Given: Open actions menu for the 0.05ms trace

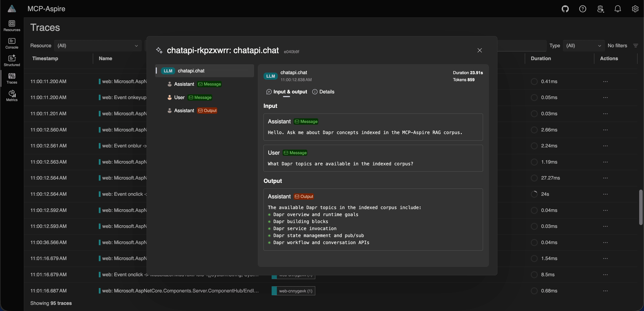Looking at the screenshot, I should pyautogui.click(x=605, y=98).
